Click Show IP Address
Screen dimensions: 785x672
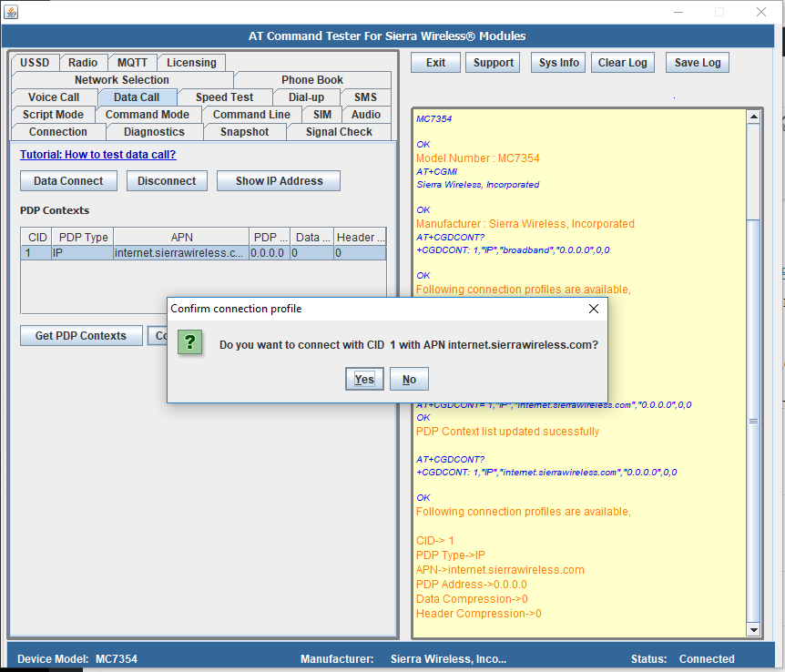[279, 181]
